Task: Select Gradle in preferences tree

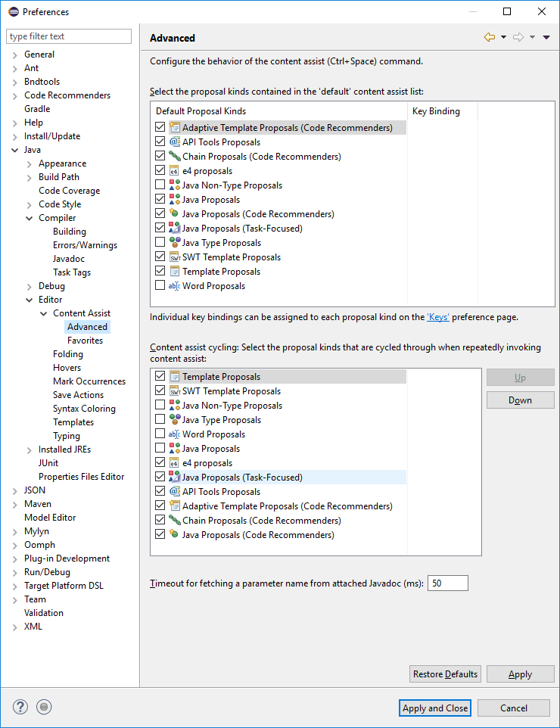Action: [37, 109]
